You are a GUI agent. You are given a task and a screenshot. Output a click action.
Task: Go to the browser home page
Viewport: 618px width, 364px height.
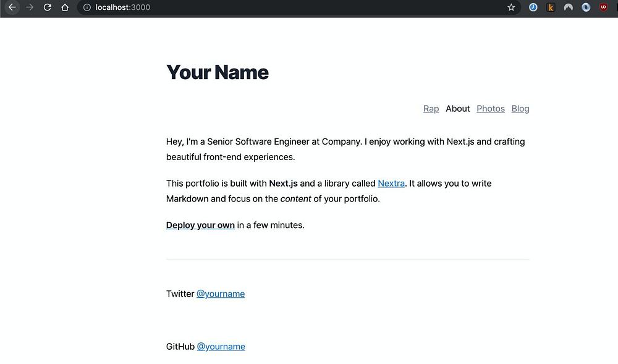(x=65, y=7)
